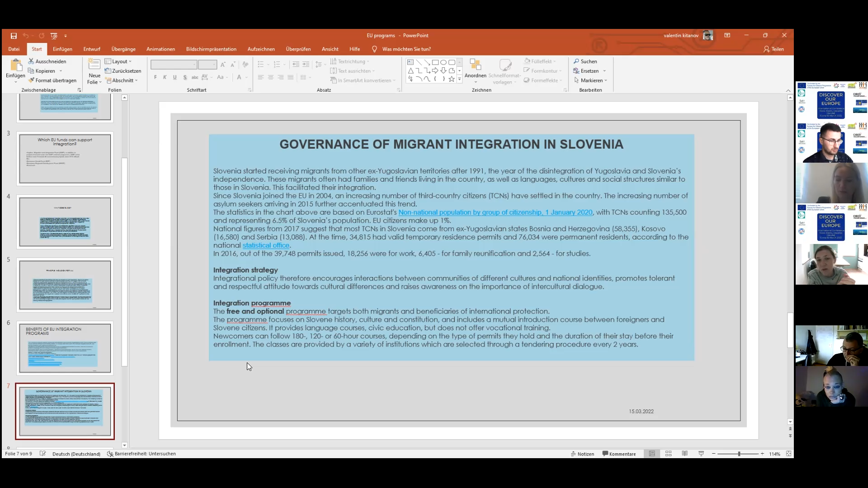Expand the shapes gallery more arrow
868x488 pixels.
point(459,79)
